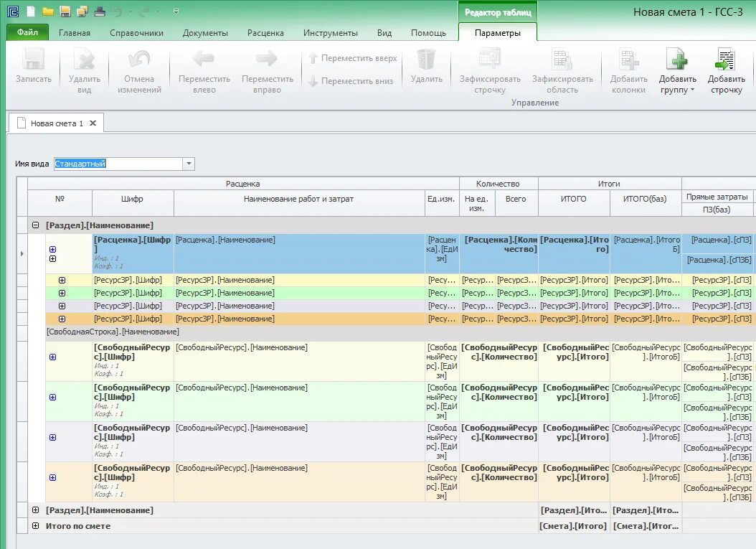Open the Имя вида dropdown arrow
Viewport: 756px width, 549px height.
pos(189,164)
